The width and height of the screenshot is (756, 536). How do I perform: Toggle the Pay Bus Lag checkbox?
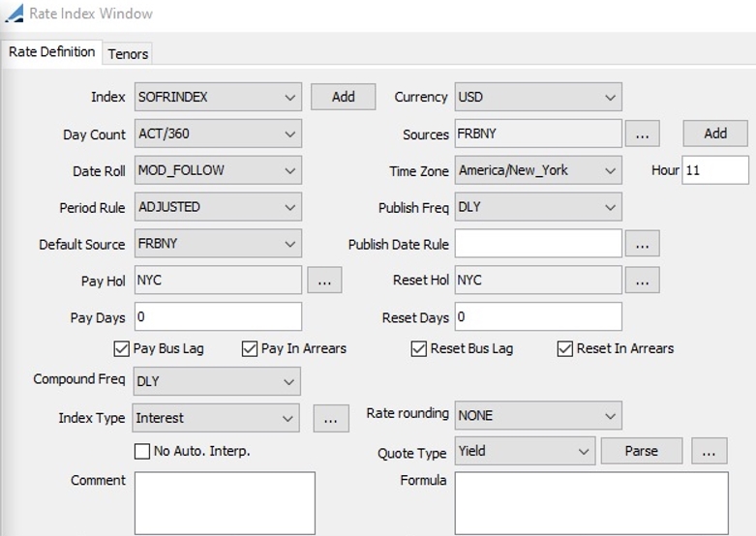122,348
